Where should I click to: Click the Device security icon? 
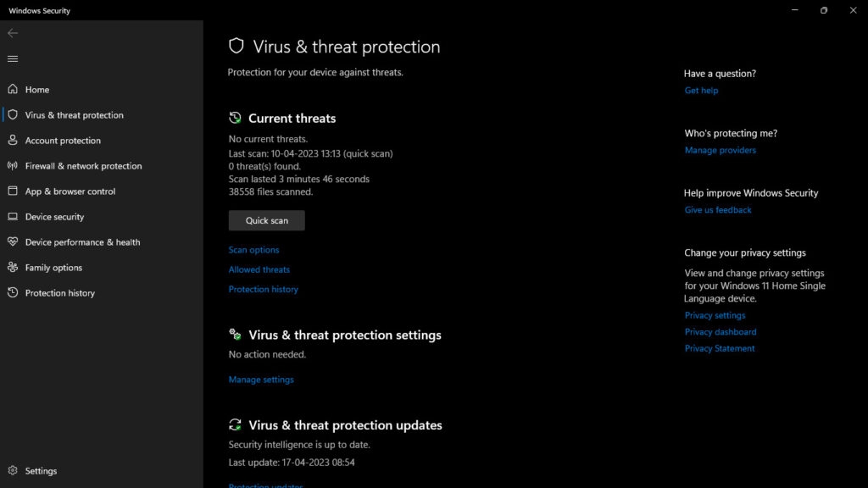click(x=13, y=217)
